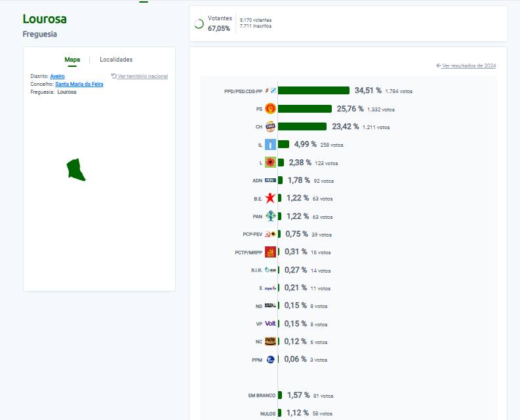Click Ver resultados de 2024 link
This screenshot has width=520, height=420.
[x=469, y=66]
